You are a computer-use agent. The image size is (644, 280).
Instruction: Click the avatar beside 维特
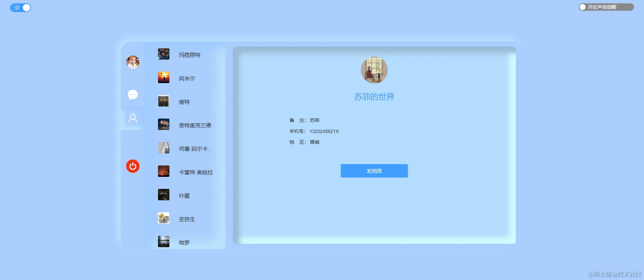164,101
